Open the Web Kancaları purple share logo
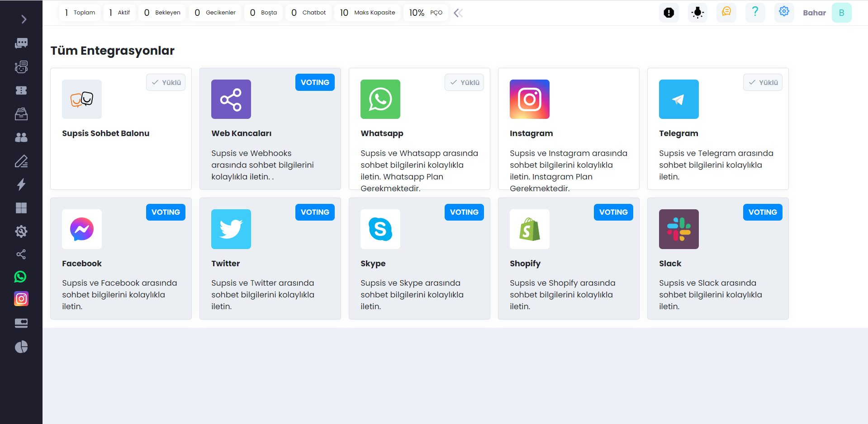This screenshot has width=868, height=424. click(231, 99)
